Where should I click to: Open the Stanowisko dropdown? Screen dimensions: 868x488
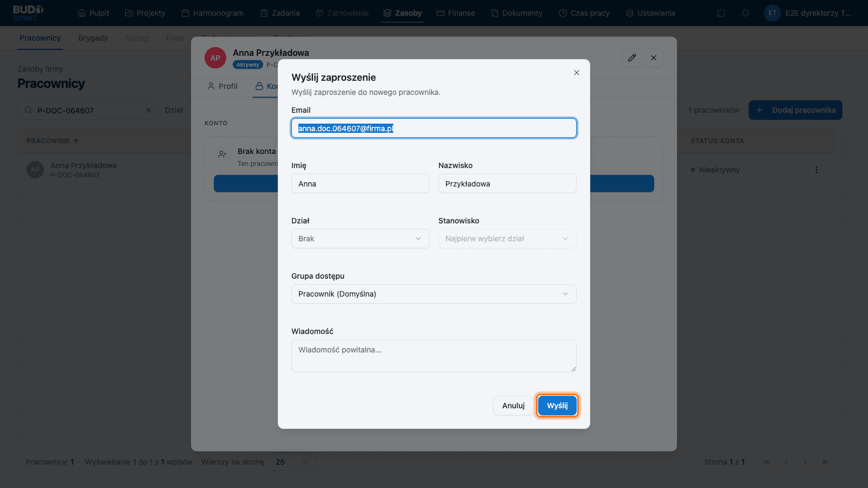click(507, 239)
